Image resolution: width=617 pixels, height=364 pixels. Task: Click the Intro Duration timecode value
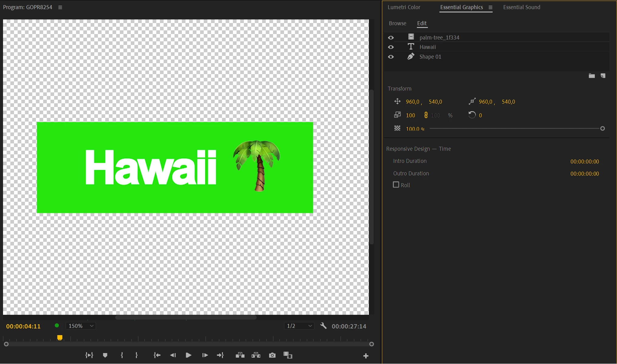[x=584, y=162]
